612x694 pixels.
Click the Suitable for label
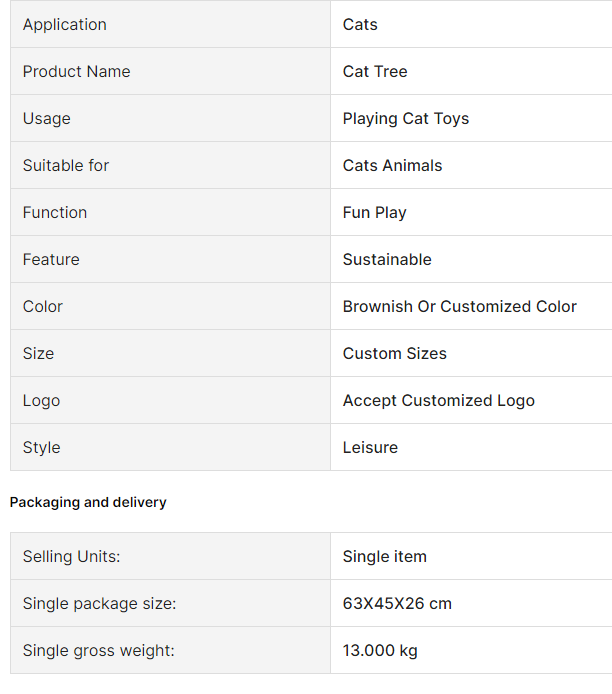[x=66, y=165]
